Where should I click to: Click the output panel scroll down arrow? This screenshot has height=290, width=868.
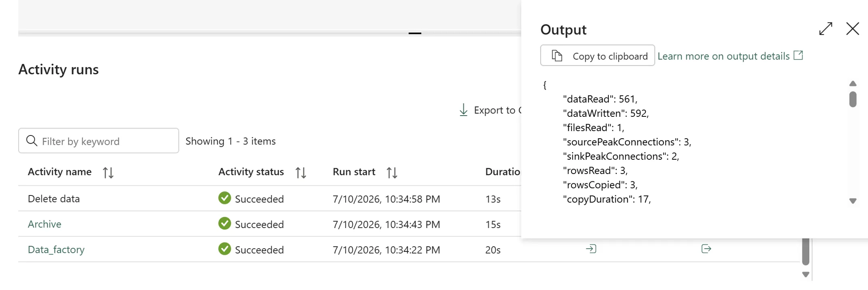point(853,201)
